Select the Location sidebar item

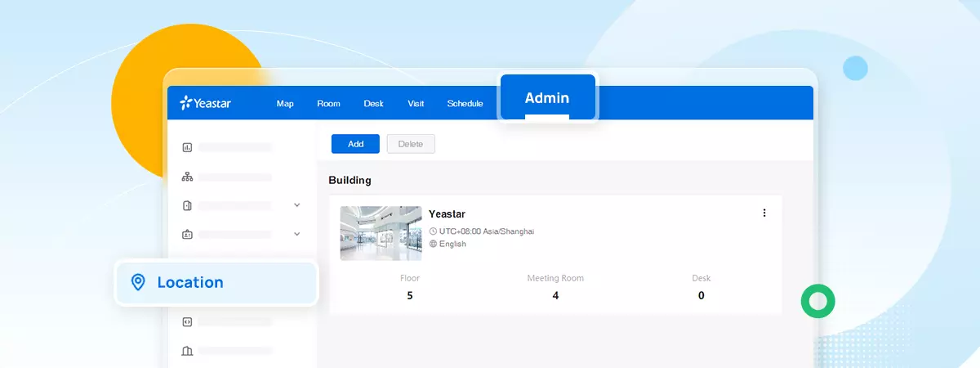pos(216,282)
